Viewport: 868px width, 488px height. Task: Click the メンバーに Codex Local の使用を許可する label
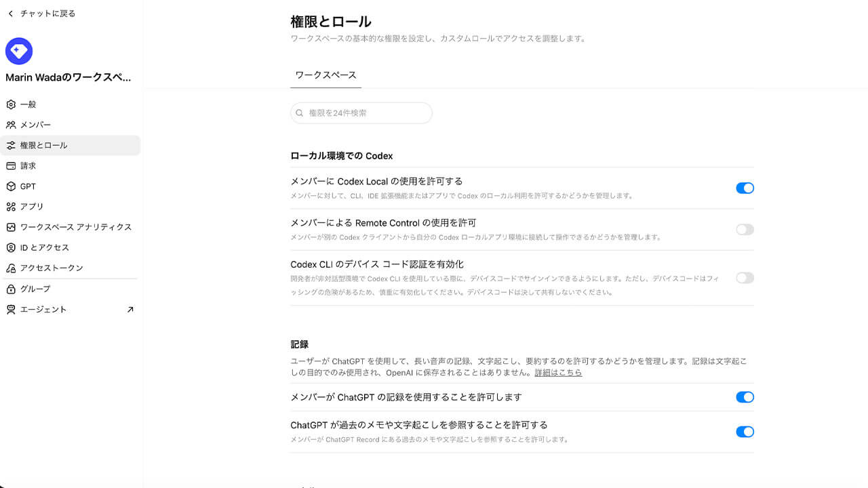coord(376,181)
